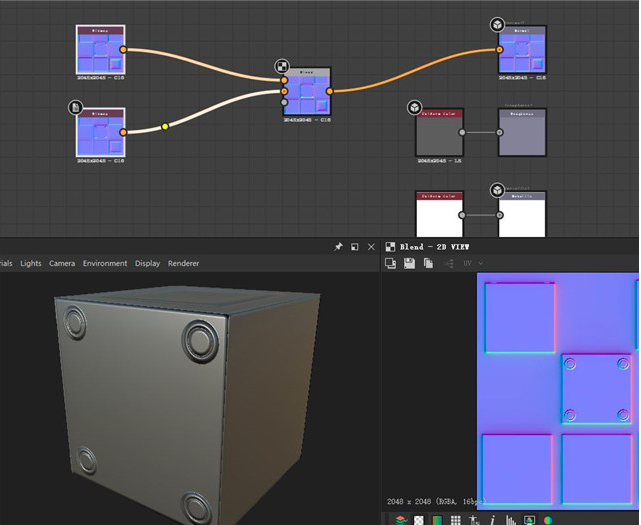Toggle the stacked layers icon in bottom toolbar
Screen dimensions: 641x525
point(401,520)
